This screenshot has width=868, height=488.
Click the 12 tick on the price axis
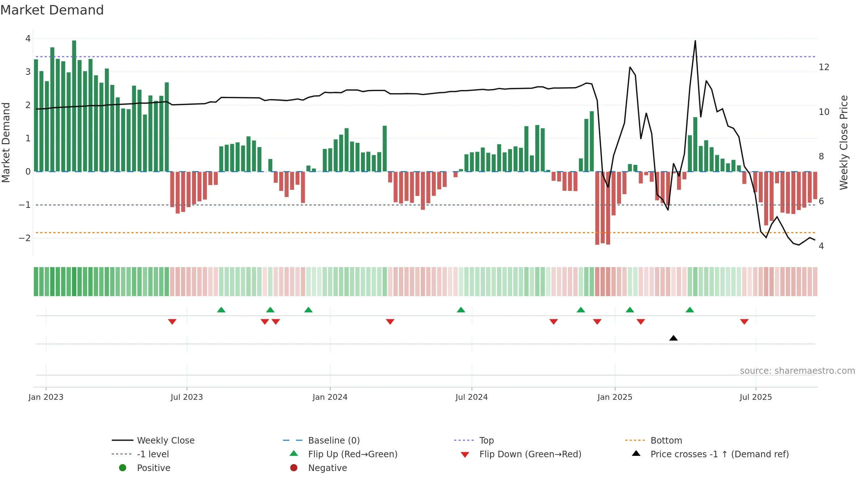[x=824, y=67]
